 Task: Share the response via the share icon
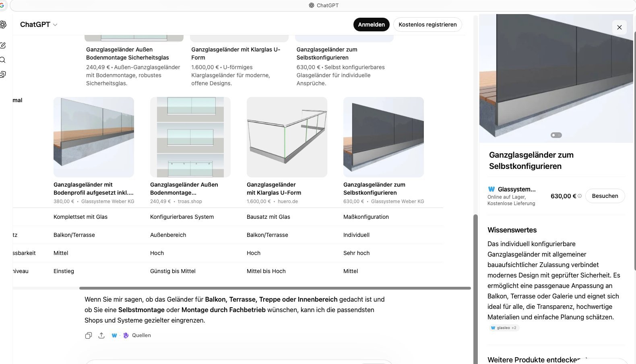(x=101, y=335)
